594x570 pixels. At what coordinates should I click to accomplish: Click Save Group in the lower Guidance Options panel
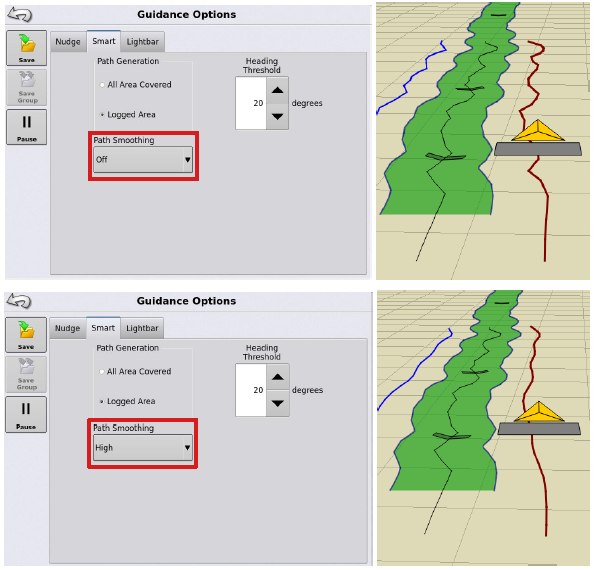[26, 374]
